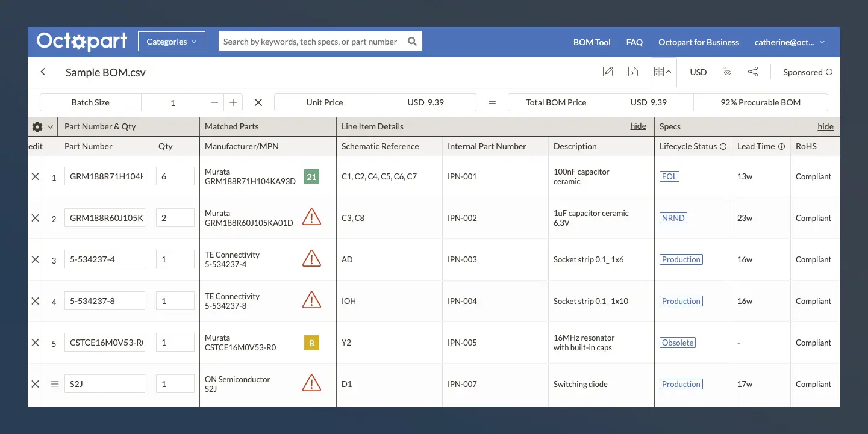868x434 pixels.
Task: Open the Categories dropdown
Action: 172,42
